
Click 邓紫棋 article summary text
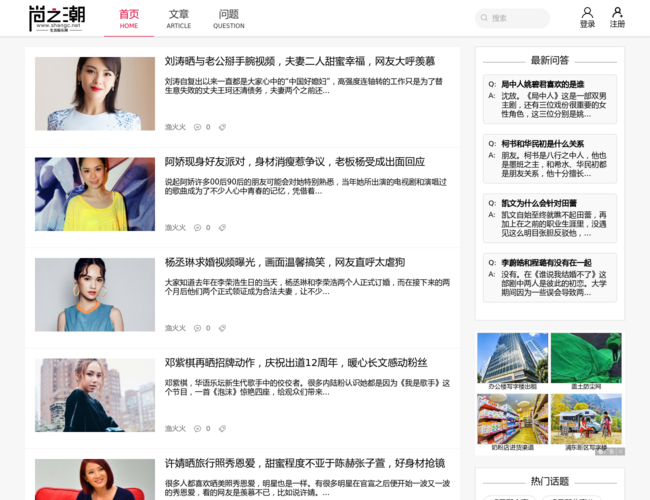click(x=307, y=387)
